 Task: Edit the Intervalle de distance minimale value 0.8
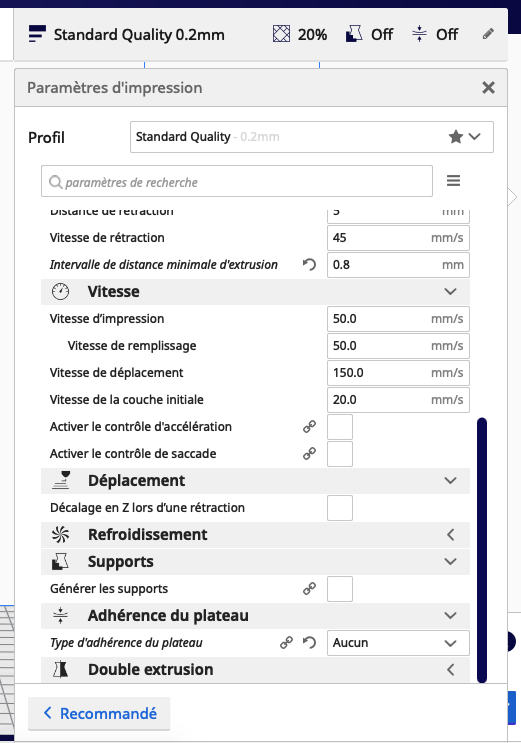[398, 264]
